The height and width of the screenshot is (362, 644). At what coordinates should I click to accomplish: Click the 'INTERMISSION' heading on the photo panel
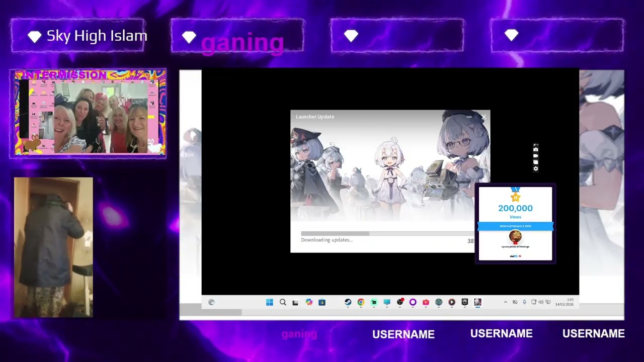click(65, 75)
